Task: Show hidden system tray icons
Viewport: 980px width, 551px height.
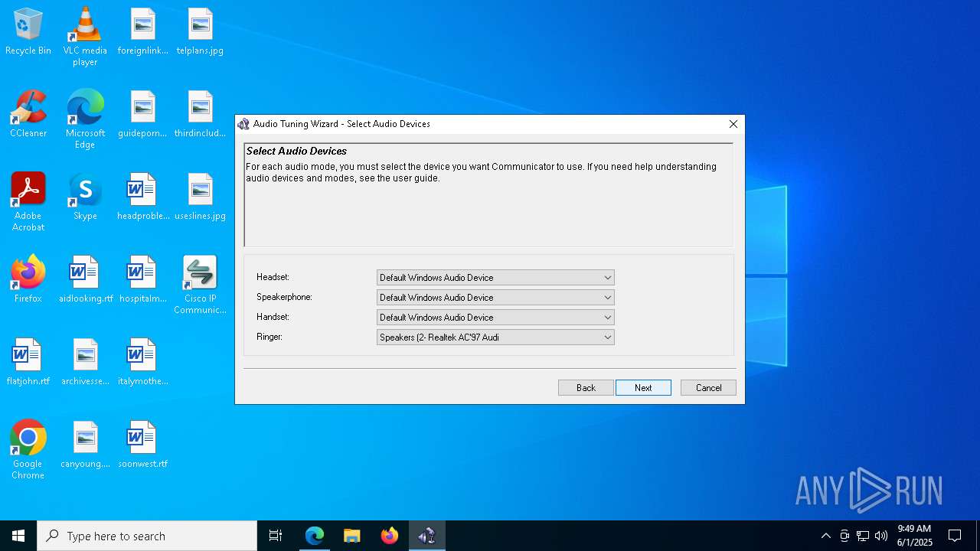Action: [825, 536]
